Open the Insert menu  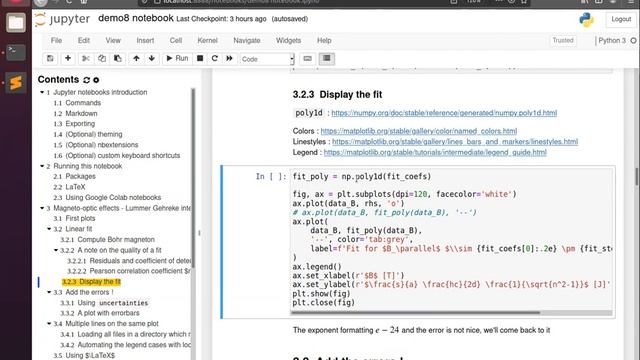145,40
